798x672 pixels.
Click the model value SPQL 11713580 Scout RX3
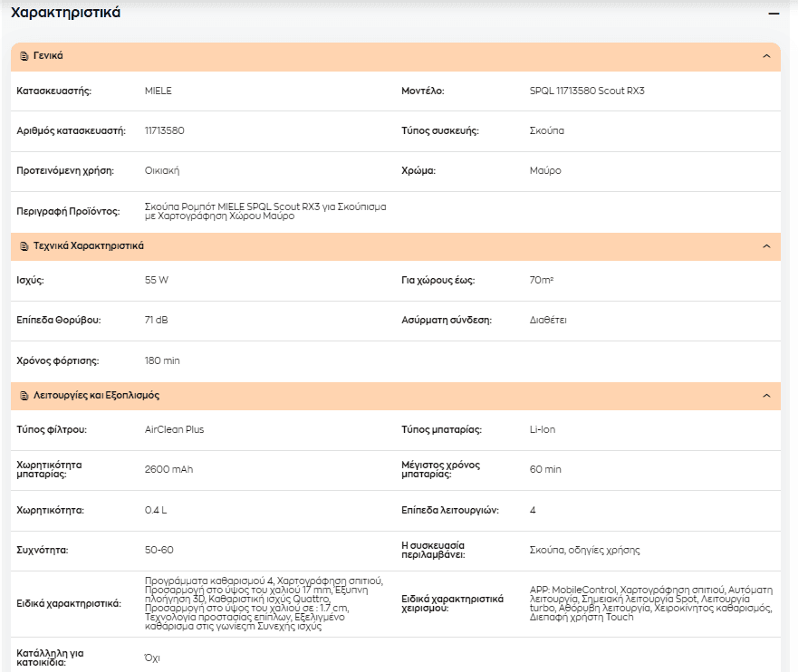587,91
